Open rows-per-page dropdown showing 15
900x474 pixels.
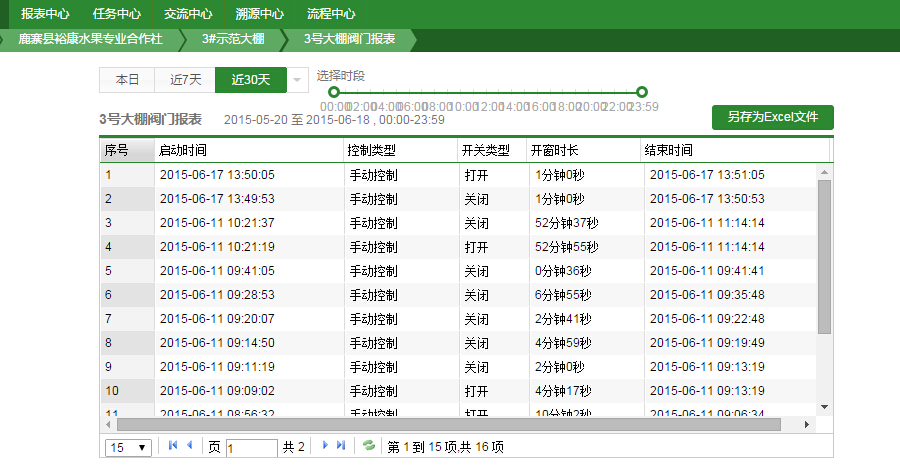point(128,447)
